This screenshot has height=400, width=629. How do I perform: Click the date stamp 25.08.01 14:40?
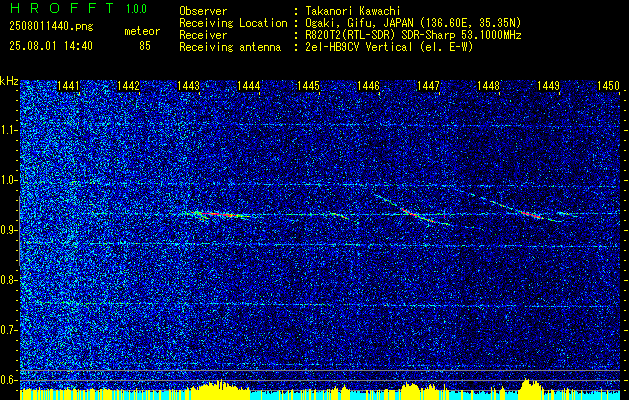(51, 46)
